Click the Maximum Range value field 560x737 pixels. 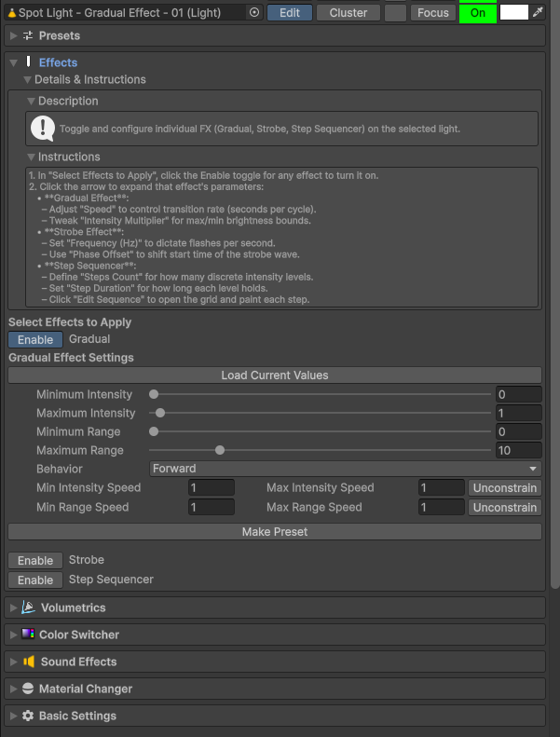519,450
